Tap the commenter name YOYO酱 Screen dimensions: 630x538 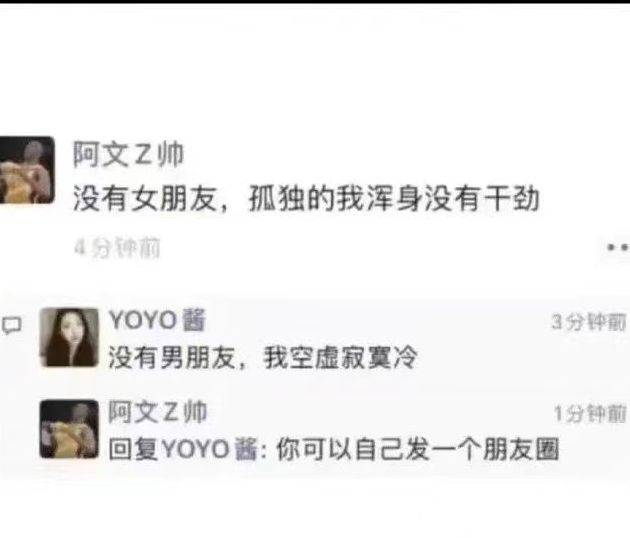(x=158, y=320)
